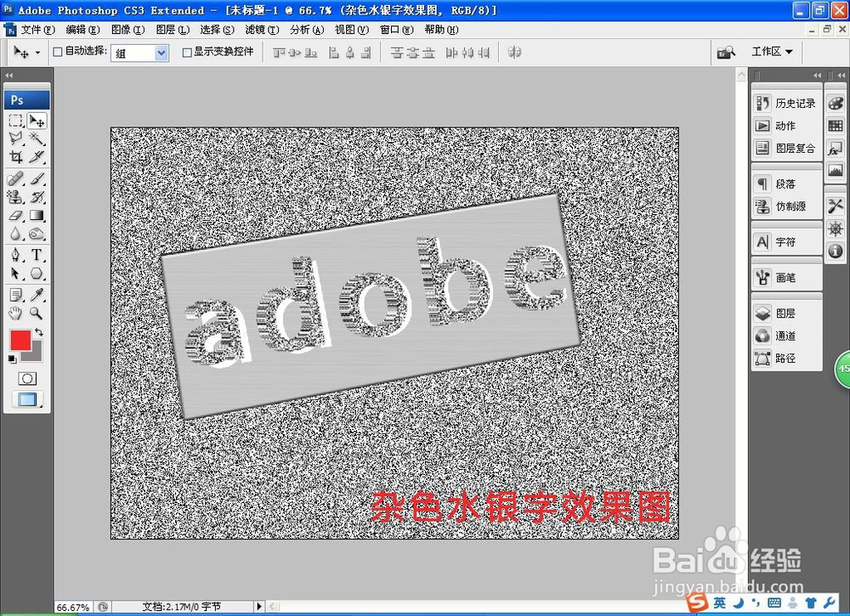Select the Slice tool

click(37, 157)
